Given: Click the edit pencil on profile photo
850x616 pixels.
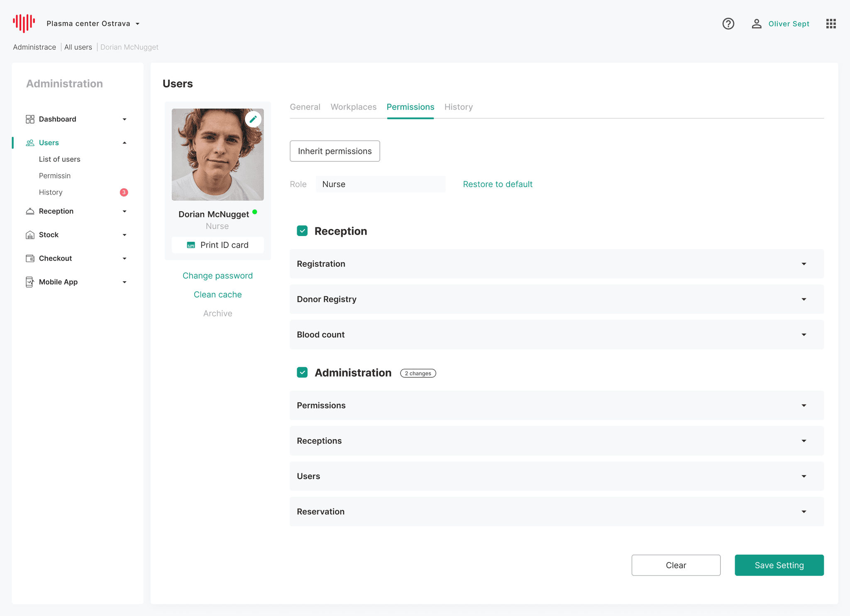Looking at the screenshot, I should point(253,119).
